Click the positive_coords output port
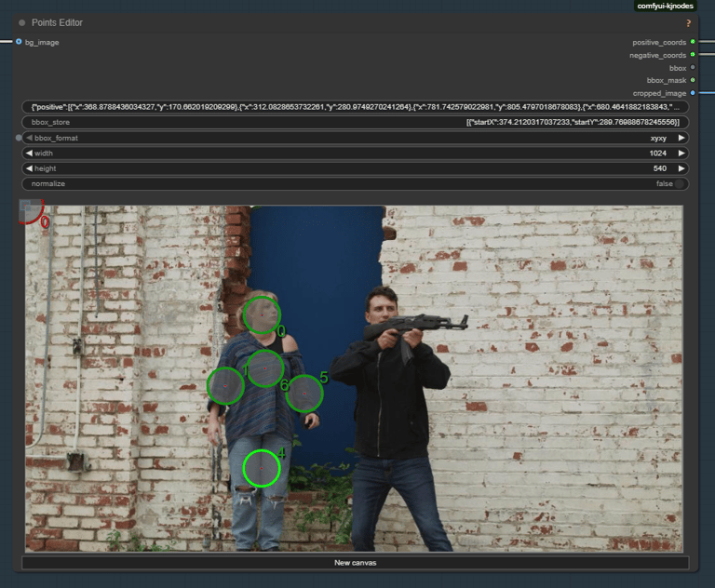Viewport: 715px width, 588px height. coord(693,42)
